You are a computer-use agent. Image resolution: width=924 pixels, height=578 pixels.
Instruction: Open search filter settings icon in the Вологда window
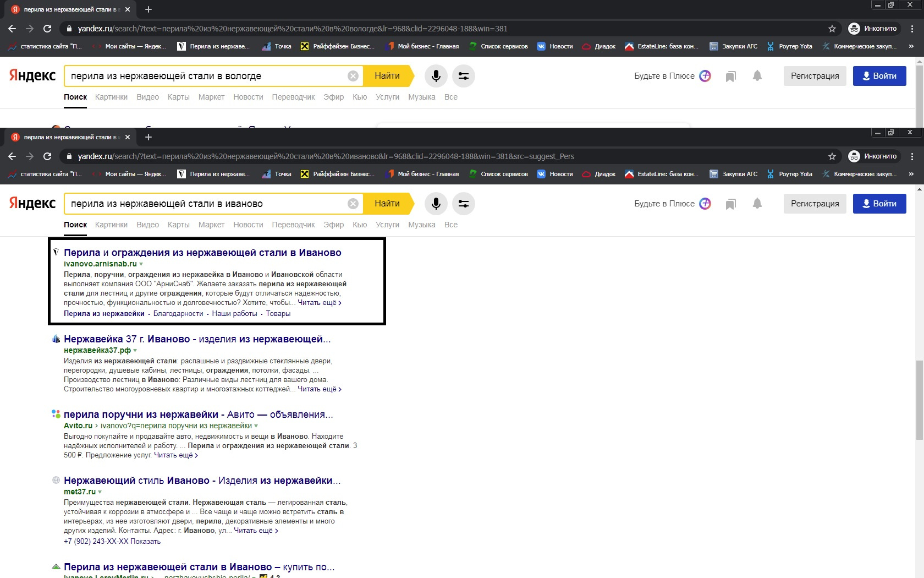pos(464,76)
